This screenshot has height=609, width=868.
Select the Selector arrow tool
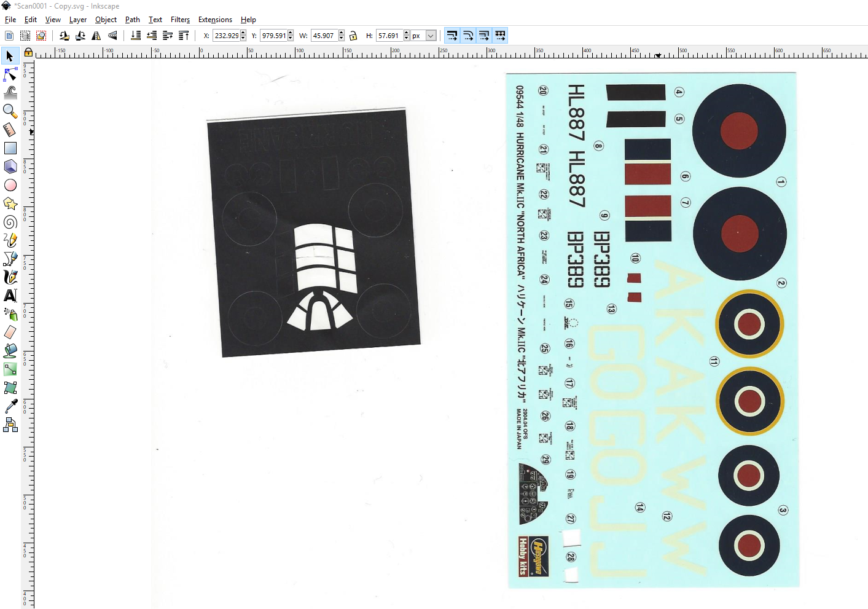click(x=10, y=56)
